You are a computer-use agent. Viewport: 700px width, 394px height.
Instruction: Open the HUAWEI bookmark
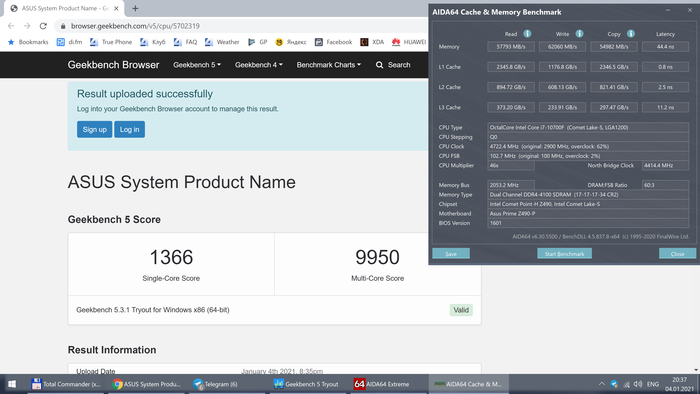coord(409,42)
